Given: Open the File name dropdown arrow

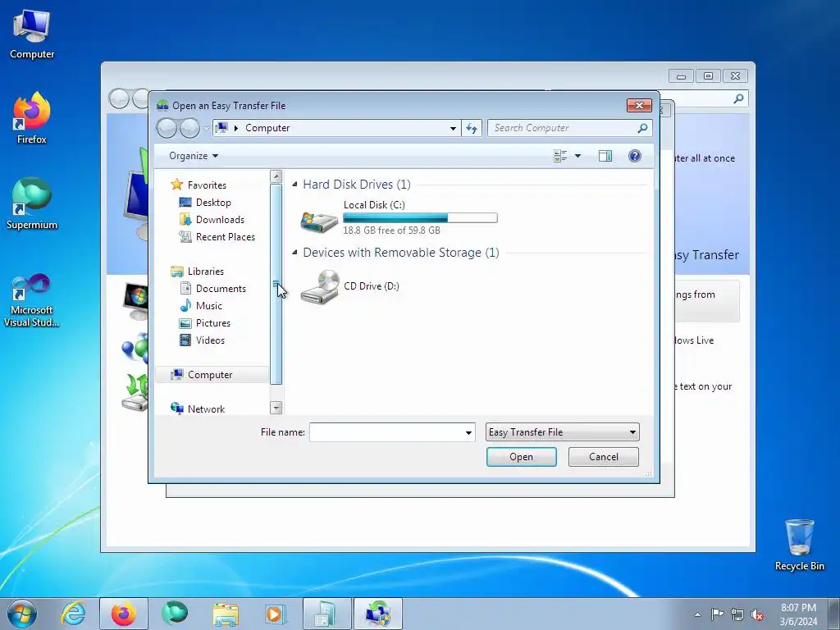Looking at the screenshot, I should pos(468,432).
